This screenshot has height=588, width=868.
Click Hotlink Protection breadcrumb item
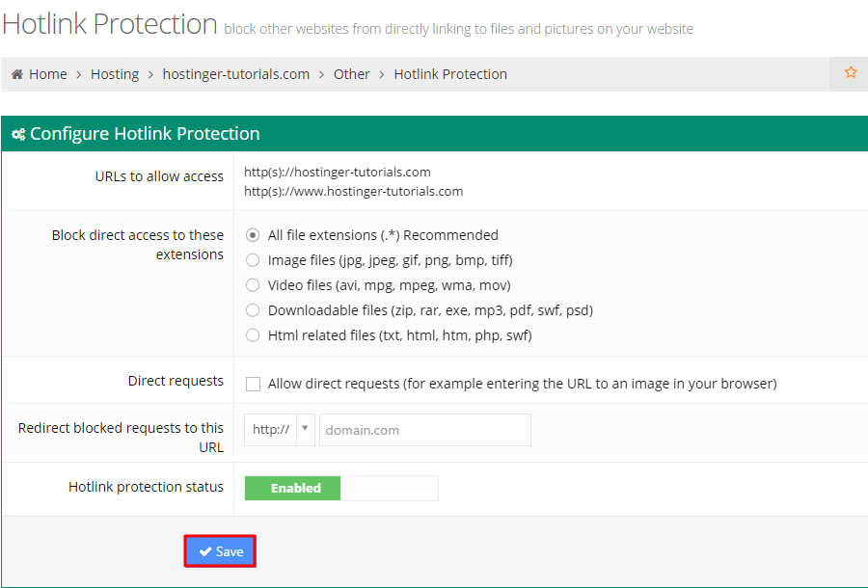pyautogui.click(x=450, y=74)
